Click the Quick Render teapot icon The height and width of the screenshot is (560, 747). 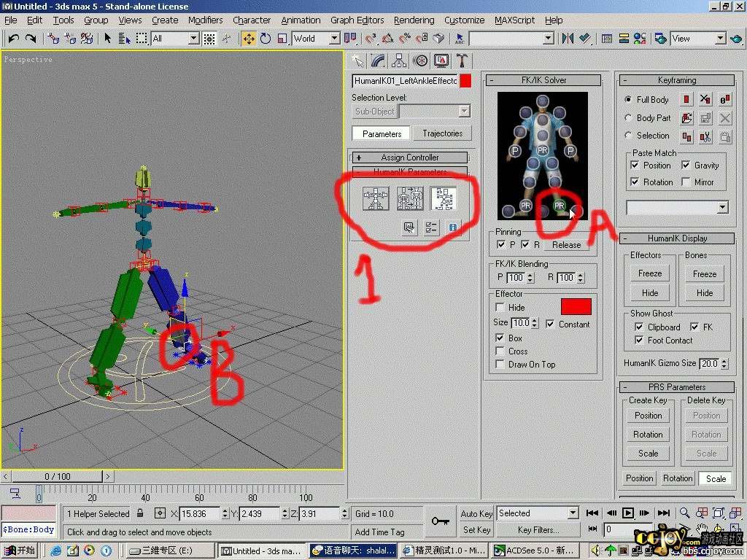click(737, 38)
